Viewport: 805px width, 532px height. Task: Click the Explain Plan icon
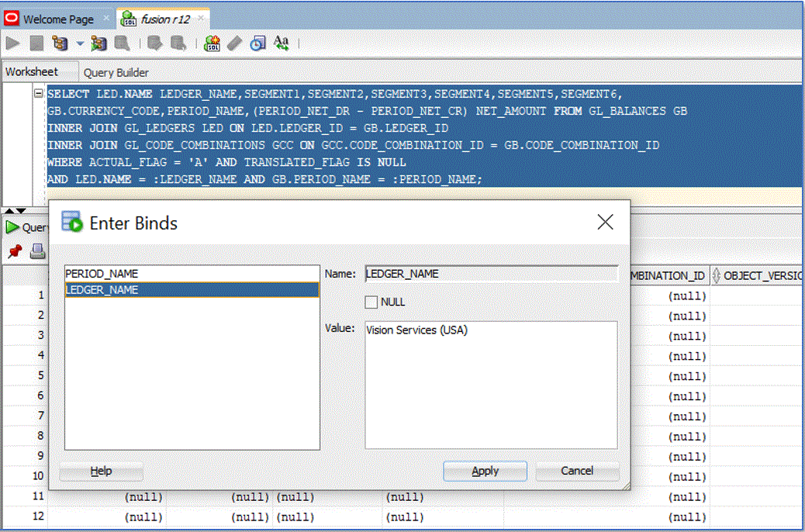(x=60, y=43)
